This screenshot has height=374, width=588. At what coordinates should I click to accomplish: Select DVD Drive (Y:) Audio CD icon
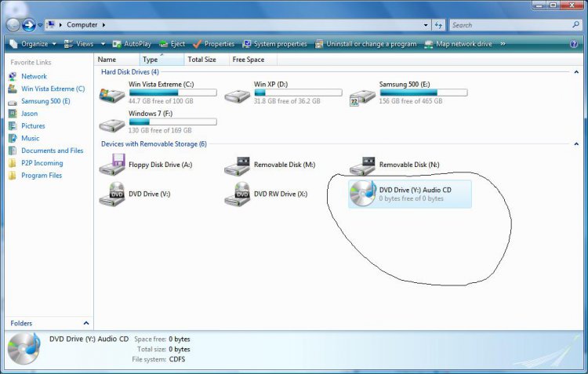point(363,193)
